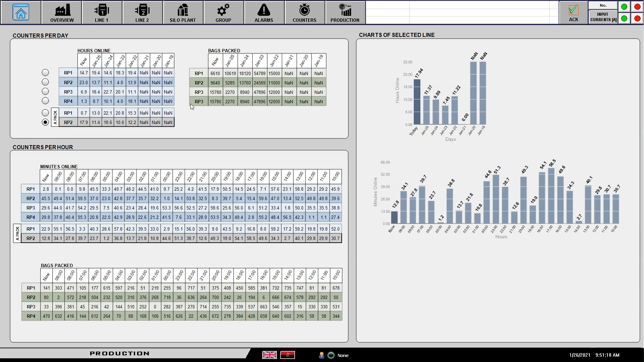Click the top red indicator next to No.

click(x=637, y=7)
